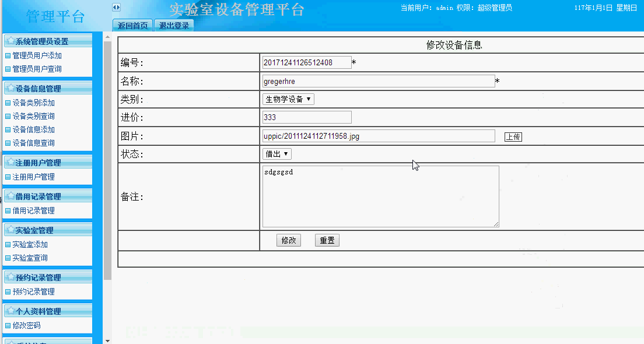Go to 返回首页 tab
The height and width of the screenshot is (344, 644).
point(132,26)
